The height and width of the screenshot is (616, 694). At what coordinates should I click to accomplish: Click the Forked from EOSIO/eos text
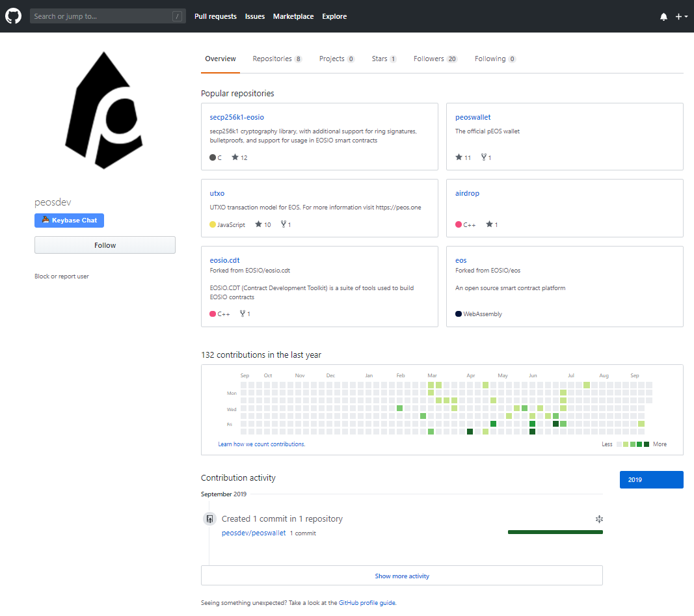[x=488, y=271]
